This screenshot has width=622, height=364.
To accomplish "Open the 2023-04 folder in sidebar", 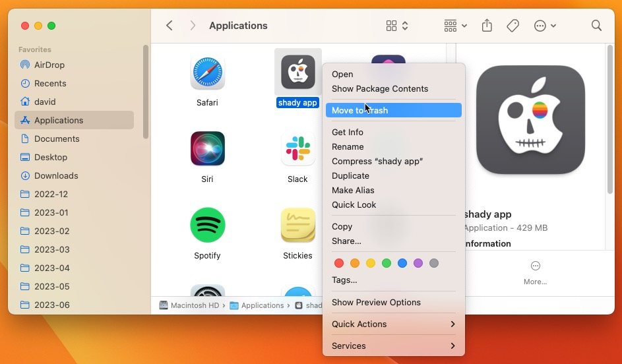I will 74,268.
